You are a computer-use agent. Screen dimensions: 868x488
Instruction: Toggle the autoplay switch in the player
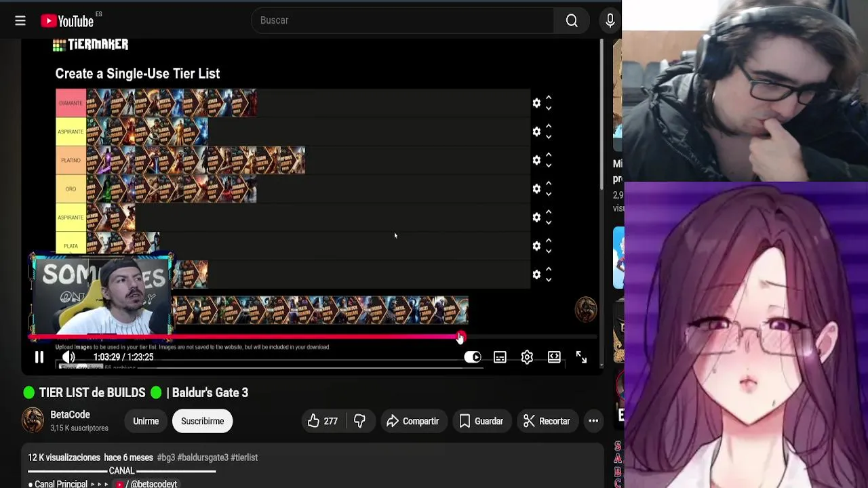pyautogui.click(x=473, y=357)
